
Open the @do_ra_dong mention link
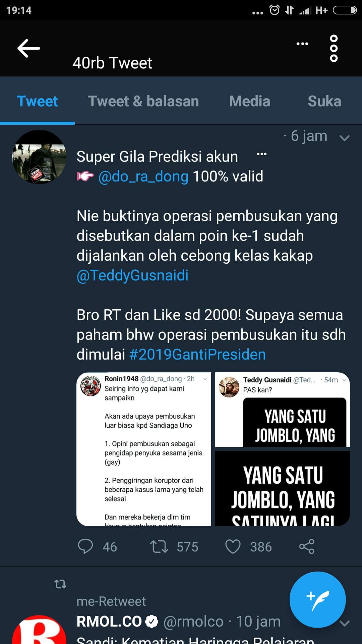click(x=143, y=176)
